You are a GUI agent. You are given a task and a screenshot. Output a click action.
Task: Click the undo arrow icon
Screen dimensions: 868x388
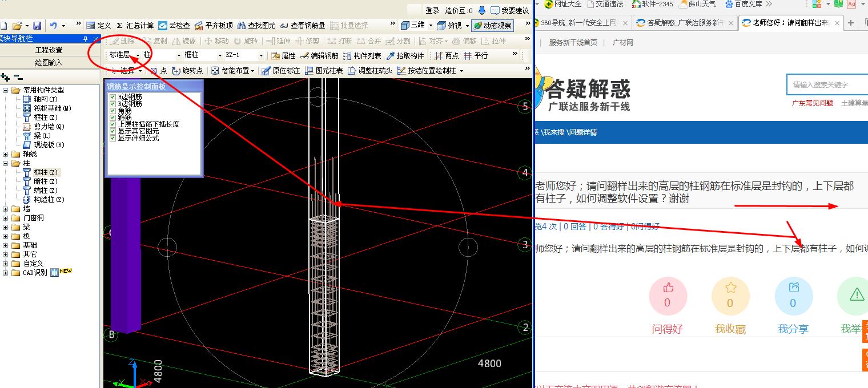tap(53, 26)
